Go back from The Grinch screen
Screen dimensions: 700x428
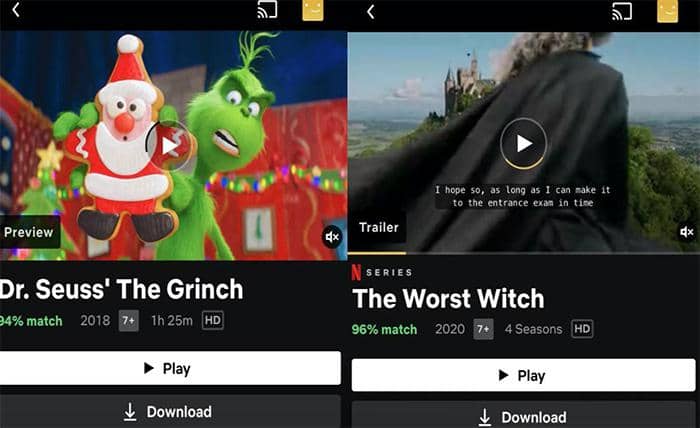tap(16, 9)
